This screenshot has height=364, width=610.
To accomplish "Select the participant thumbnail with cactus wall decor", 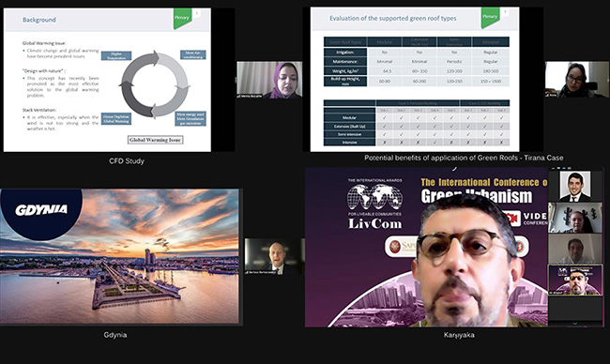I will (x=575, y=218).
